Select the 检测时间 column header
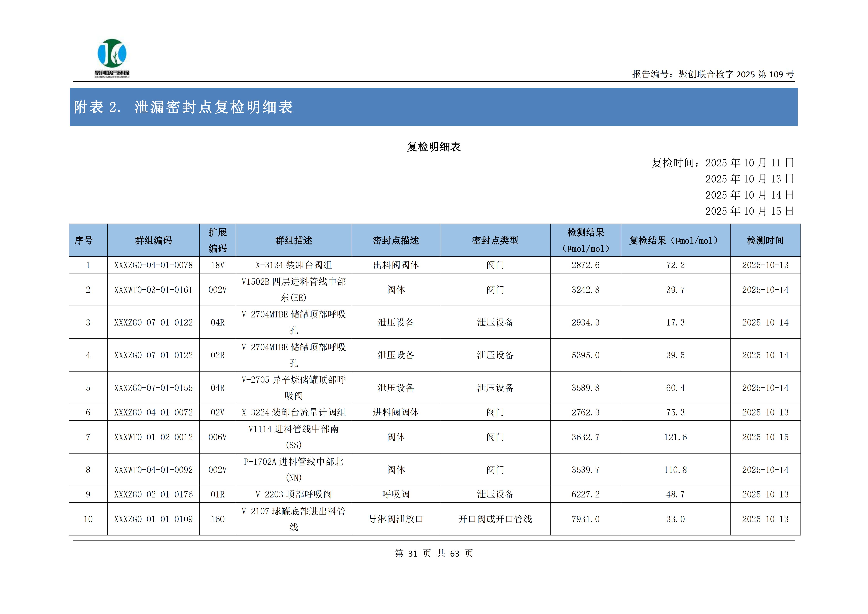868x614 pixels. pos(765,240)
